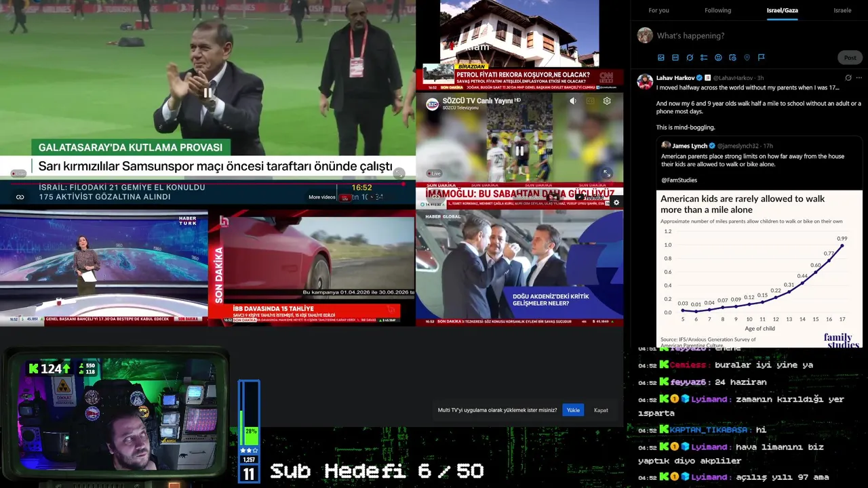The image size is (868, 488).
Task: Open the composer profile avatar
Action: pyautogui.click(x=645, y=35)
